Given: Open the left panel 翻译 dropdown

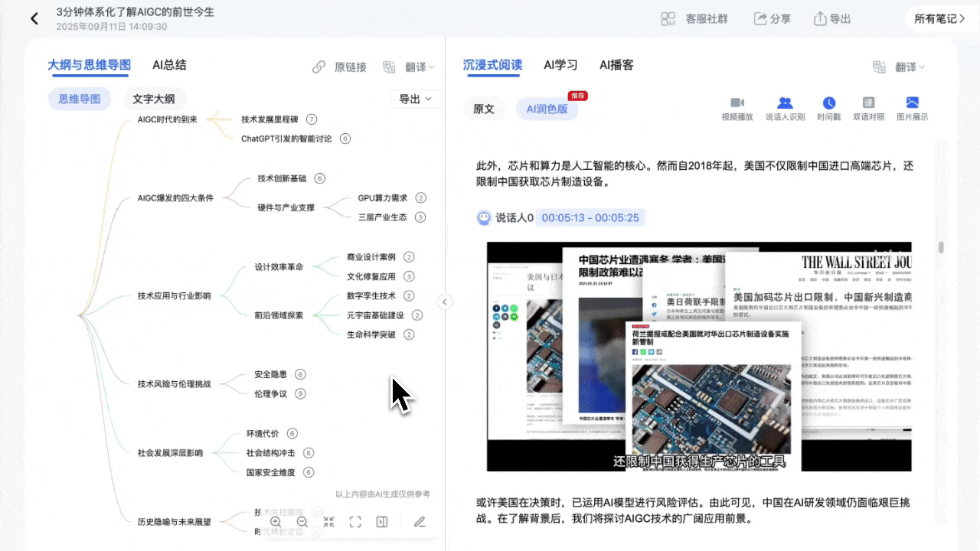Looking at the screenshot, I should (410, 67).
